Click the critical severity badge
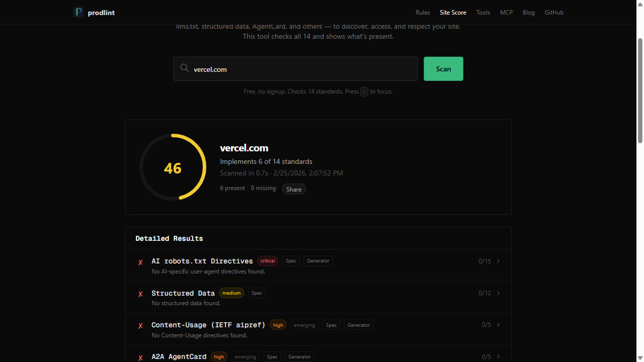Viewport: 644px width, 362px height. 268,261
